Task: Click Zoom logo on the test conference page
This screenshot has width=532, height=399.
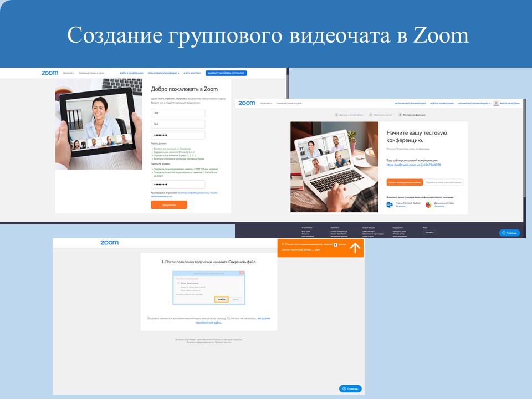Action: tap(247, 103)
